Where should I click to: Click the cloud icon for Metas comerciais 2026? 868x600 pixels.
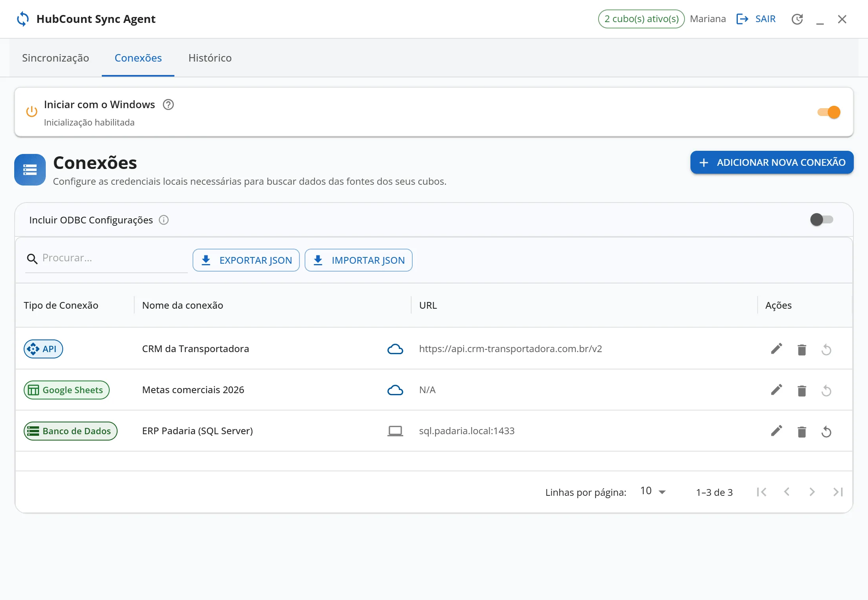(x=395, y=390)
